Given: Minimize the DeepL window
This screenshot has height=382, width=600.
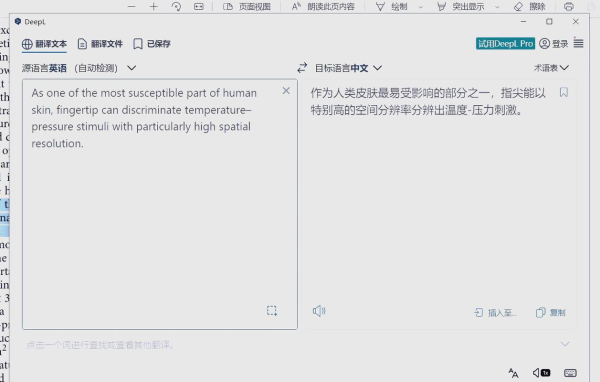Looking at the screenshot, I should [x=523, y=21].
